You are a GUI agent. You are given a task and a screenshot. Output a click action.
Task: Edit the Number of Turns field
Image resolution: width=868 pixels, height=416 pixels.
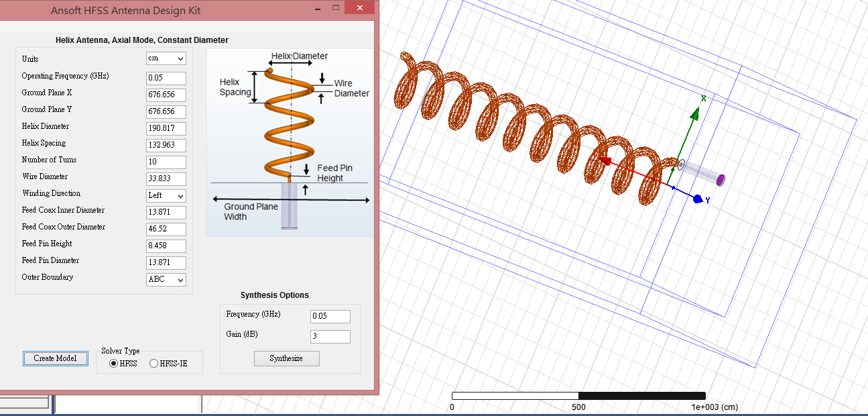pyautogui.click(x=166, y=162)
